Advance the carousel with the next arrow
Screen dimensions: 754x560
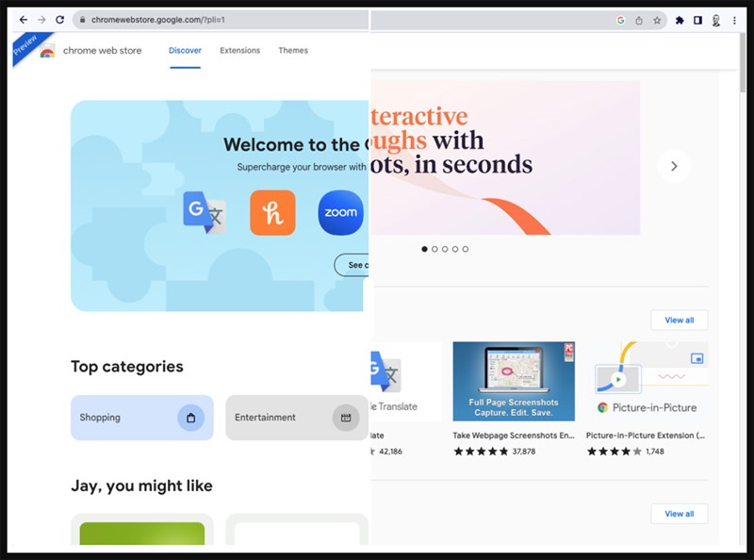pyautogui.click(x=674, y=166)
